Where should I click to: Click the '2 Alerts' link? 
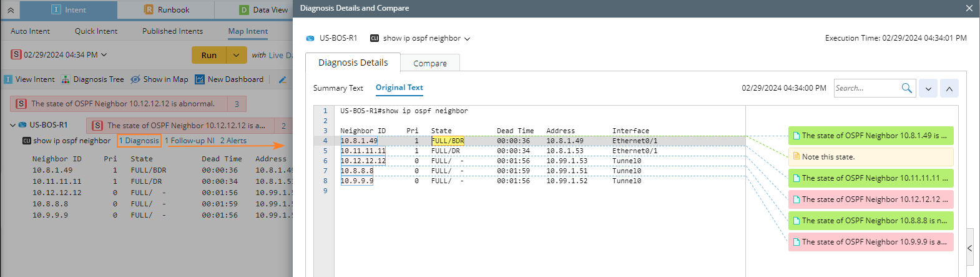coord(233,141)
